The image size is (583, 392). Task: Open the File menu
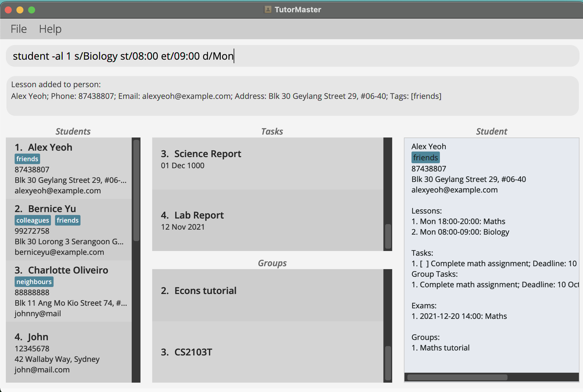coord(19,29)
